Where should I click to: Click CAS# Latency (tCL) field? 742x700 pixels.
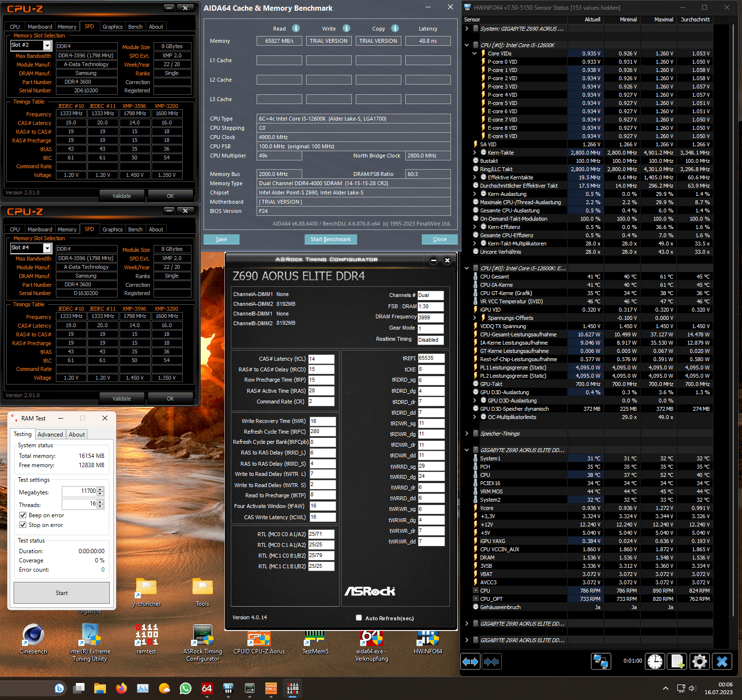coord(321,359)
